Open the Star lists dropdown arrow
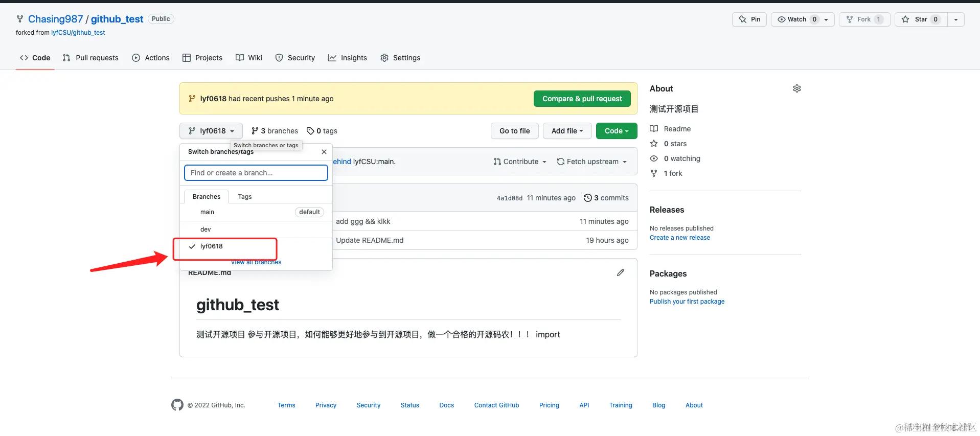Screen dimensions: 980x436 pyautogui.click(x=956, y=19)
